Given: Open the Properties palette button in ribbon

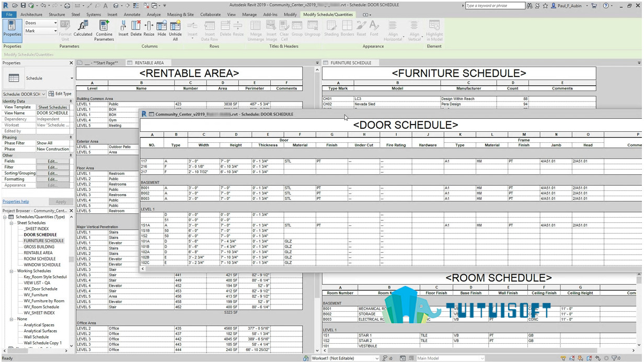Looking at the screenshot, I should tap(12, 30).
